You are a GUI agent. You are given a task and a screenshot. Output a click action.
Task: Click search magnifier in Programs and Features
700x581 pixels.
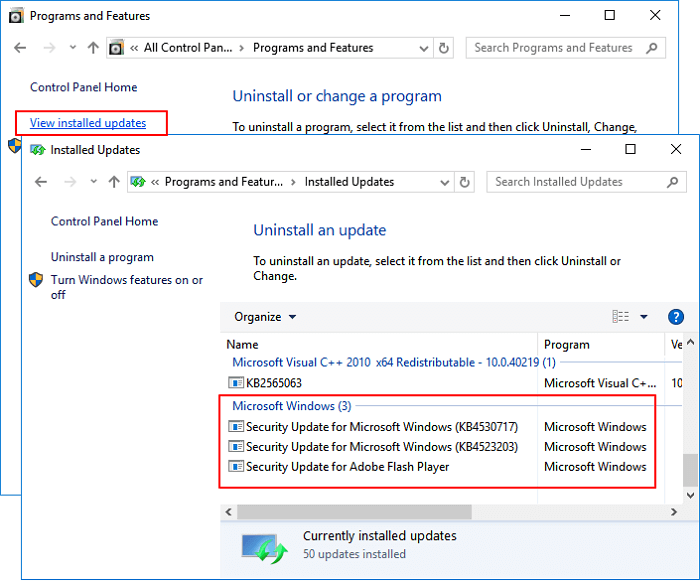(x=652, y=48)
